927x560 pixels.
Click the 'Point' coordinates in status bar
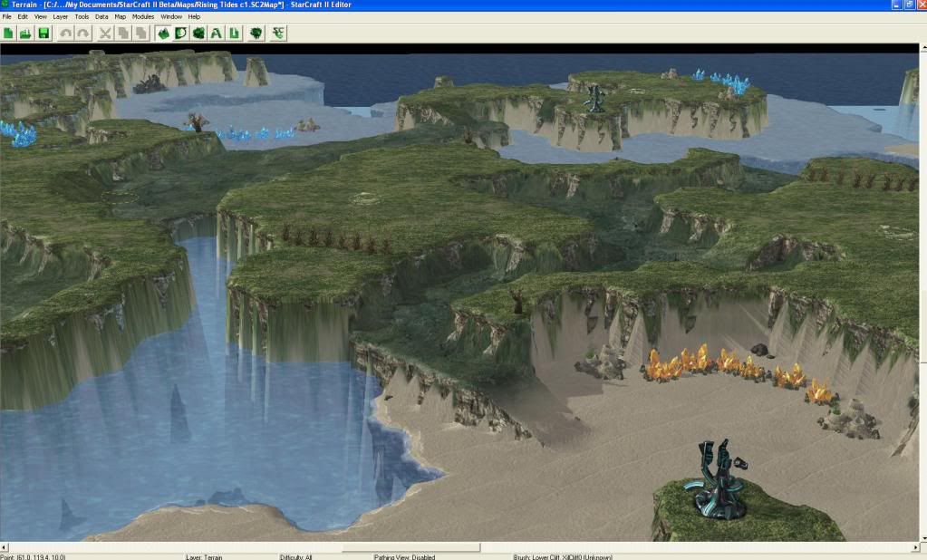pyautogui.click(x=34, y=557)
